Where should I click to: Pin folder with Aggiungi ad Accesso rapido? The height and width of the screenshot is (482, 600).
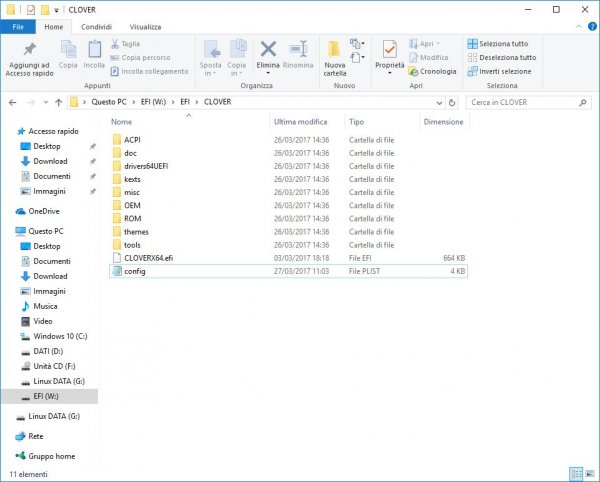point(29,59)
